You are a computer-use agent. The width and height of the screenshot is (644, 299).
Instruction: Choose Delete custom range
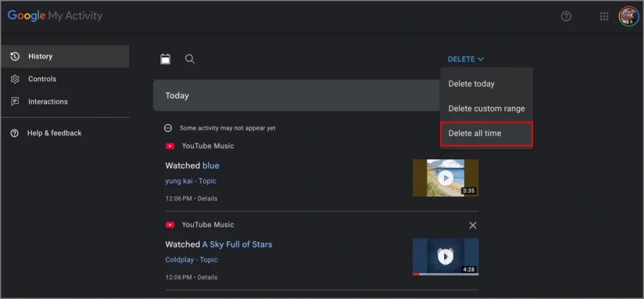487,108
